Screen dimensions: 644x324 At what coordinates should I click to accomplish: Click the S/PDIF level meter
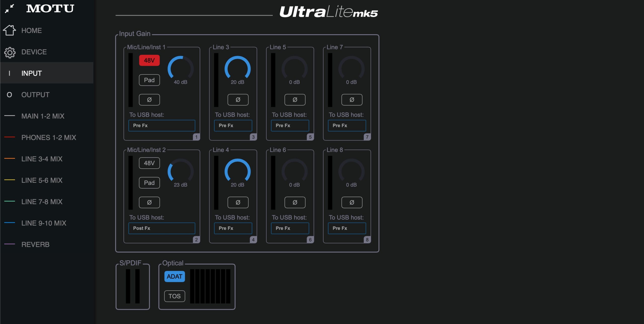(x=133, y=286)
